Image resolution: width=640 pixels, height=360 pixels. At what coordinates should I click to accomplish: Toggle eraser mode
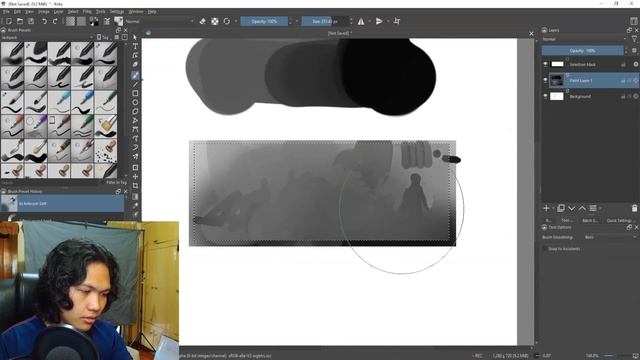202,21
